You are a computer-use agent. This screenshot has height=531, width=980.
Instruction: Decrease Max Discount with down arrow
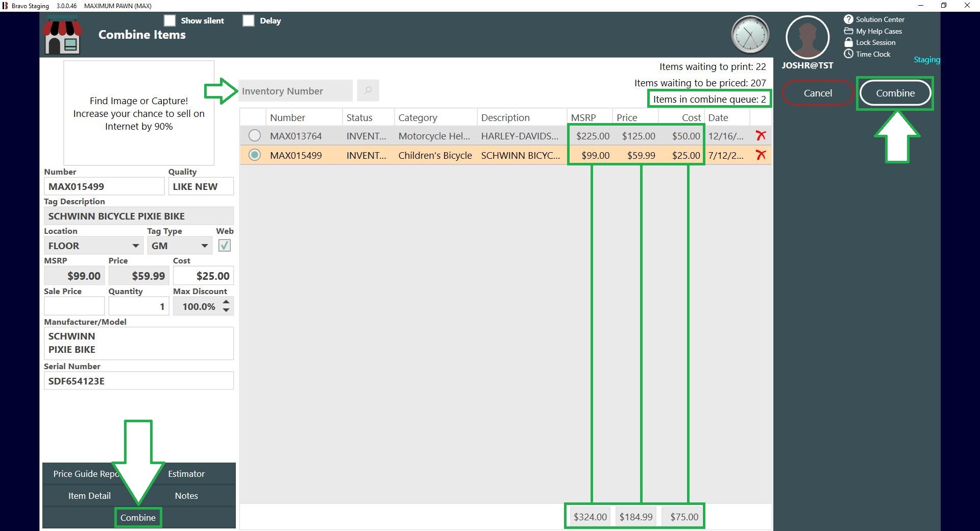[226, 310]
